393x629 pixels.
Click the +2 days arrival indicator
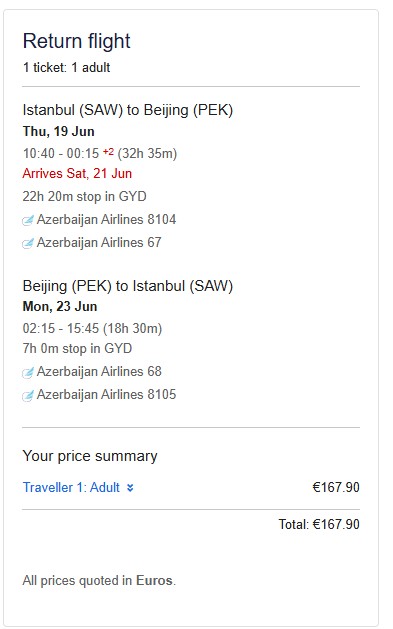click(x=108, y=152)
